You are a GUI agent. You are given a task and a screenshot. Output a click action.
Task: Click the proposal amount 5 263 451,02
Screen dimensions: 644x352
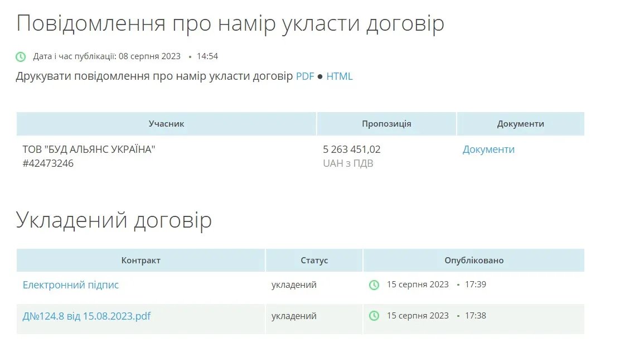[x=352, y=150]
